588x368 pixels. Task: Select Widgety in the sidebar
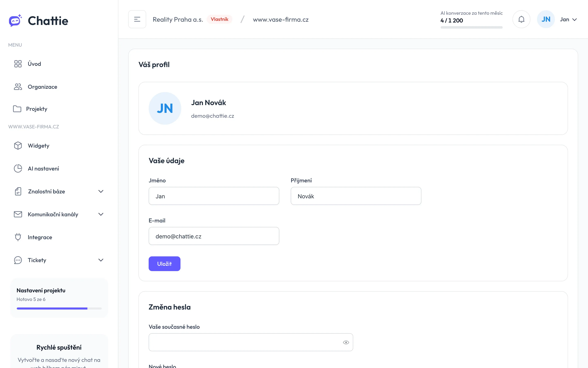click(59, 146)
